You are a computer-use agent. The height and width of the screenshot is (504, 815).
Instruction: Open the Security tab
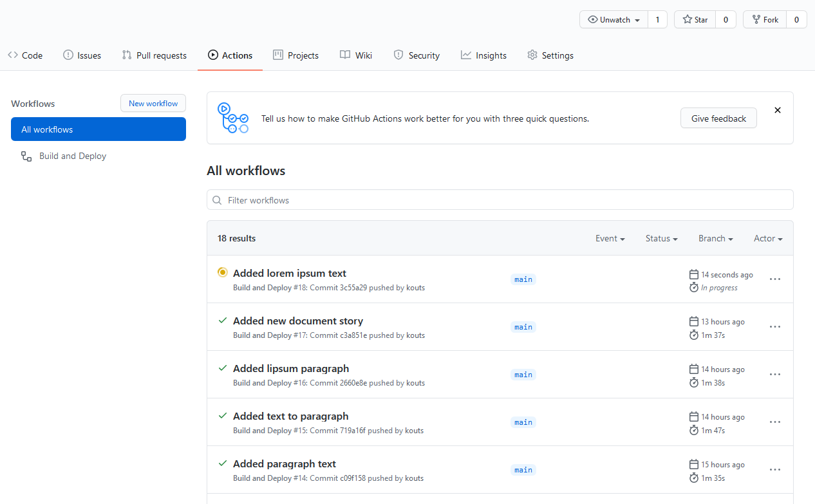(x=417, y=55)
